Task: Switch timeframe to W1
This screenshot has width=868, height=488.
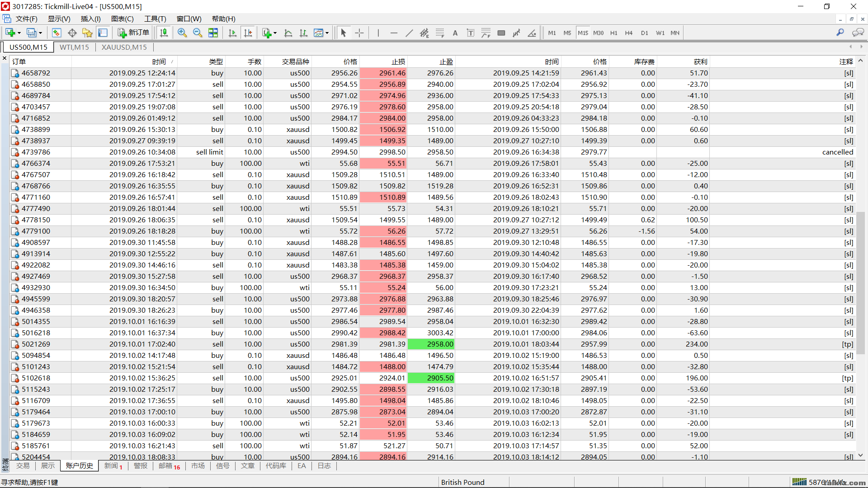Action: click(660, 33)
